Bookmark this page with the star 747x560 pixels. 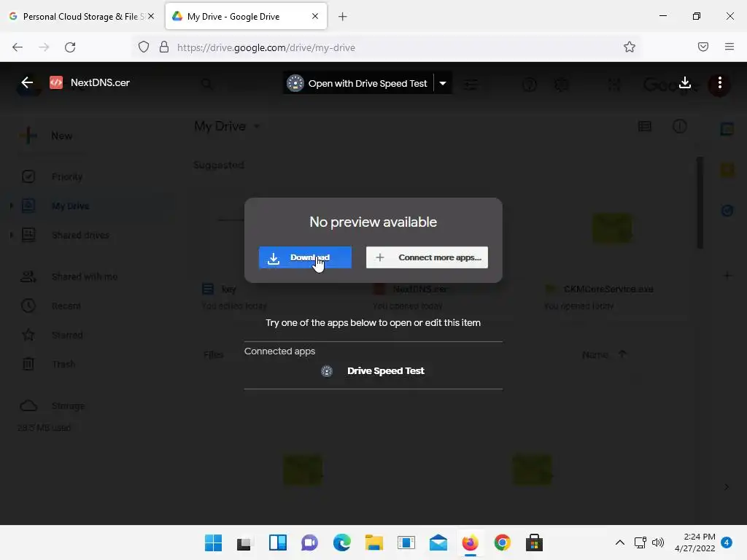630,47
